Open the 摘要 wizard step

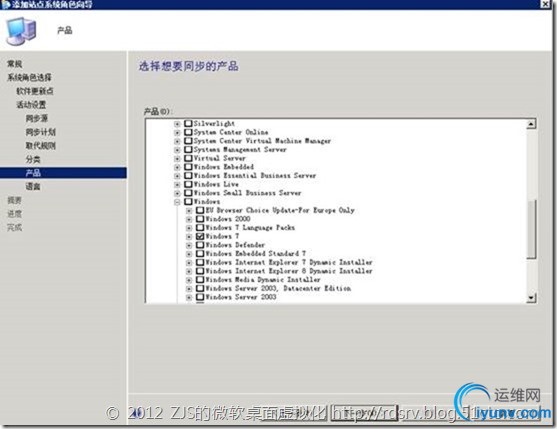pos(15,200)
